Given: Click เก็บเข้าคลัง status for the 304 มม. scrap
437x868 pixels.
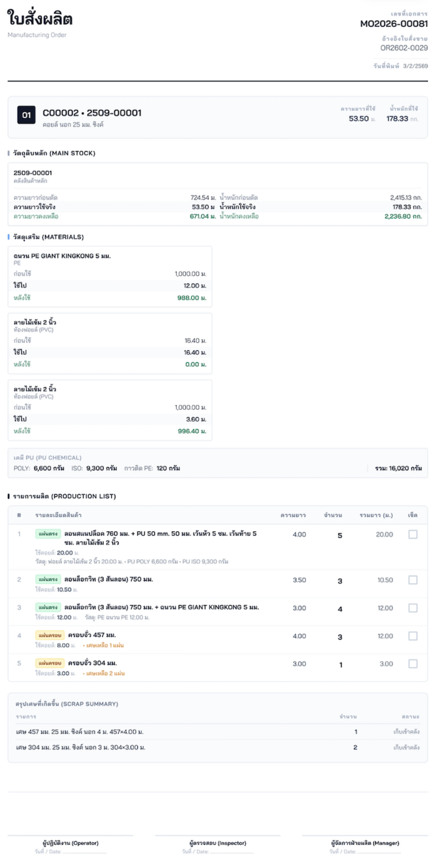Looking at the screenshot, I should point(406,747).
